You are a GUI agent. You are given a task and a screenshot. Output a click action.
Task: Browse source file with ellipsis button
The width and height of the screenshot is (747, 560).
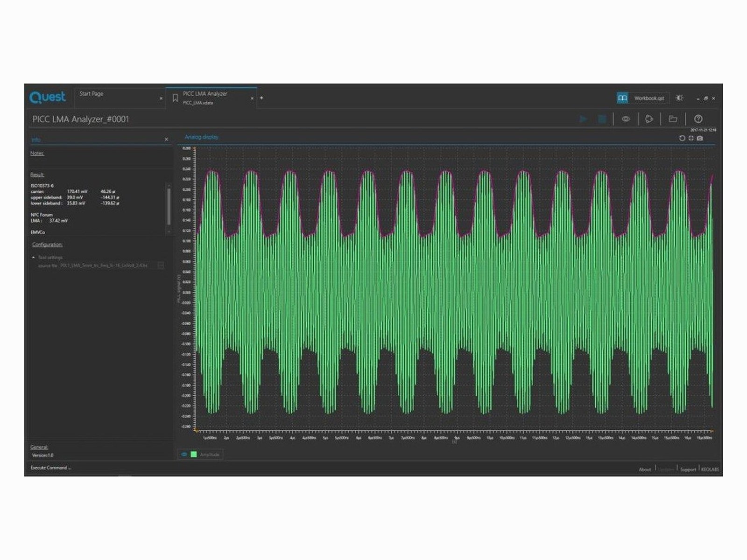pyautogui.click(x=161, y=266)
